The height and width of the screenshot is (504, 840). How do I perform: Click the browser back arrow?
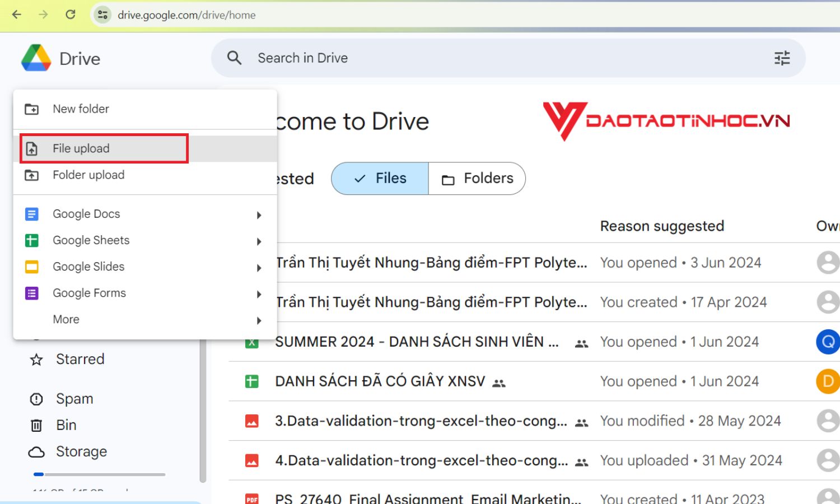[x=17, y=15]
